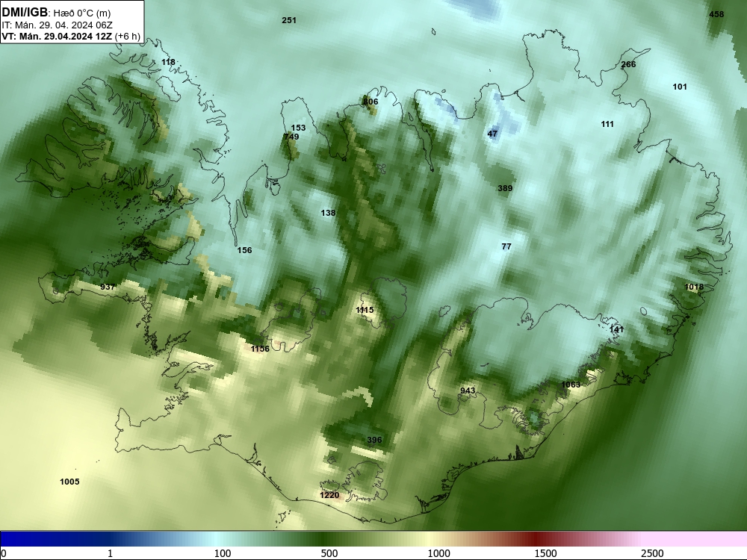The height and width of the screenshot is (560, 747).
Task: Click the 806 height label
Action: [371, 102]
